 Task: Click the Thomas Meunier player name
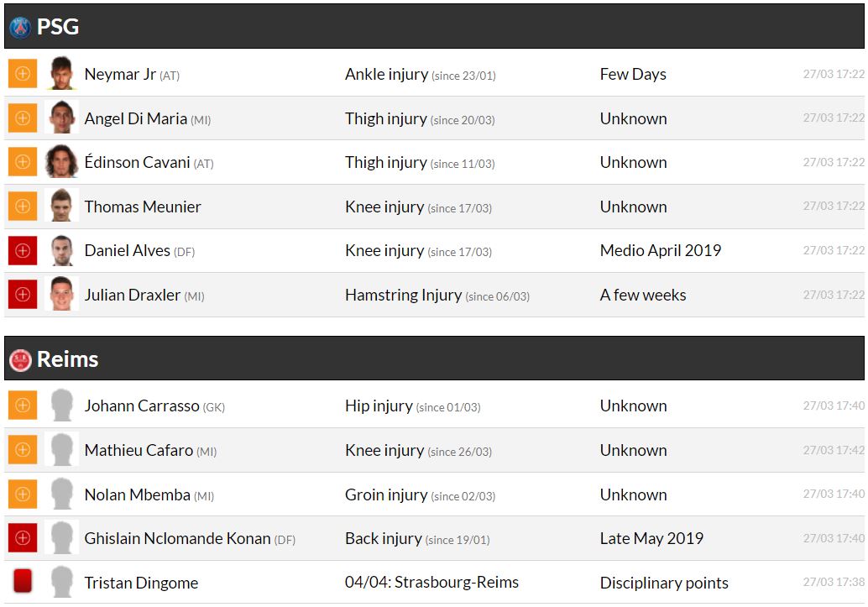click(x=143, y=207)
